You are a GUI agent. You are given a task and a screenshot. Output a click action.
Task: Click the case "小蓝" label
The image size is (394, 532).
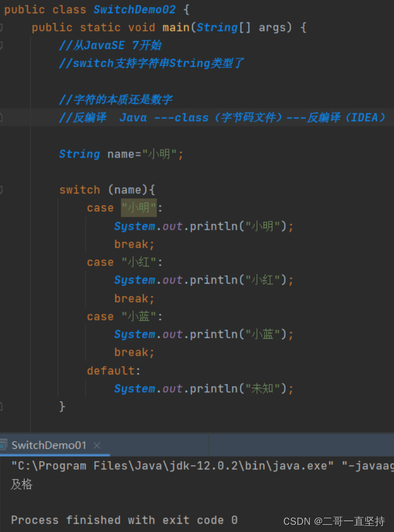point(125,316)
